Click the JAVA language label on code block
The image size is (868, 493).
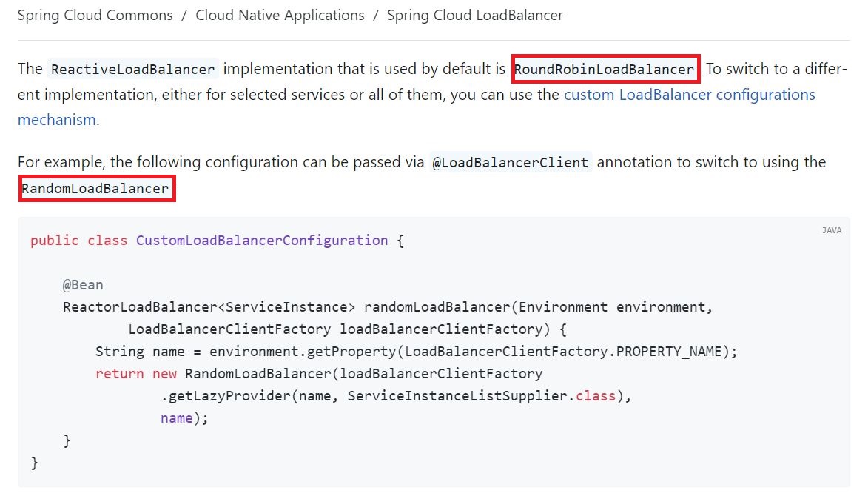pyautogui.click(x=832, y=230)
